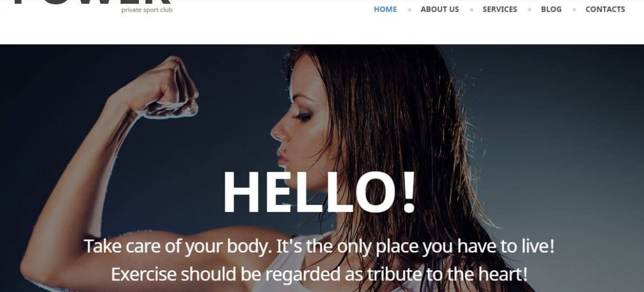Go to the ABOUT US page
Image resolution: width=644 pixels, height=292 pixels.
440,9
